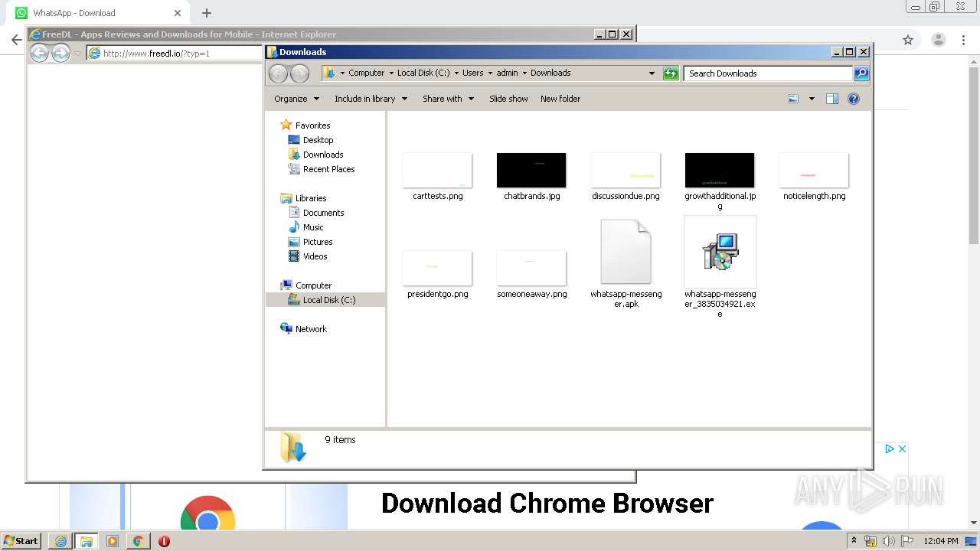980x551 pixels.
Task: Click the Internet Explorer forward button
Action: point(60,53)
